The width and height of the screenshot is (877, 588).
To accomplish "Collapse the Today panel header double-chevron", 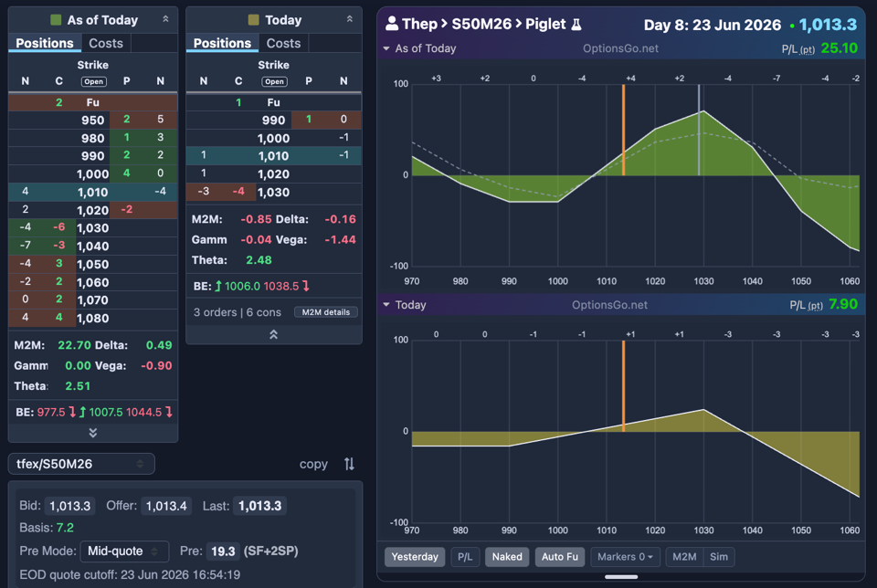I will coord(350,19).
